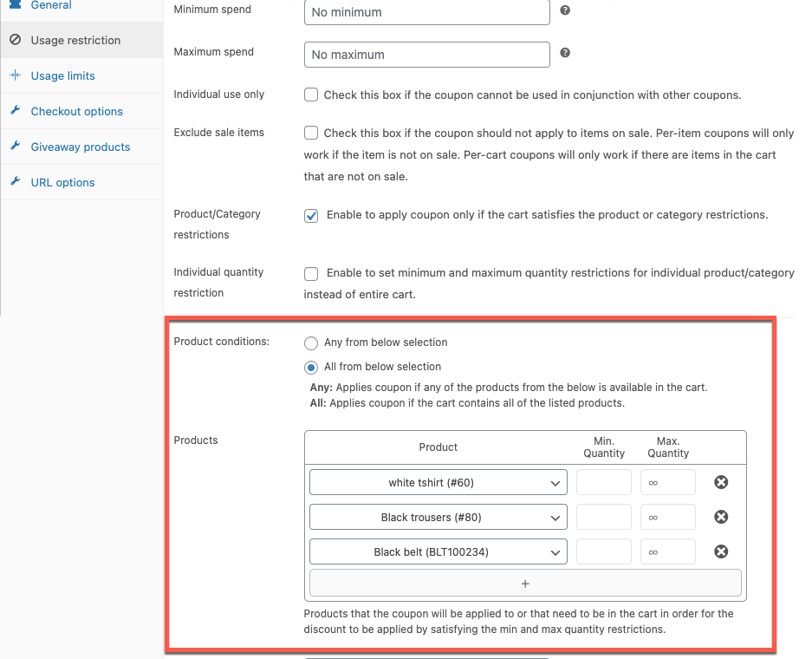Remove the Black belt product row

click(x=721, y=551)
